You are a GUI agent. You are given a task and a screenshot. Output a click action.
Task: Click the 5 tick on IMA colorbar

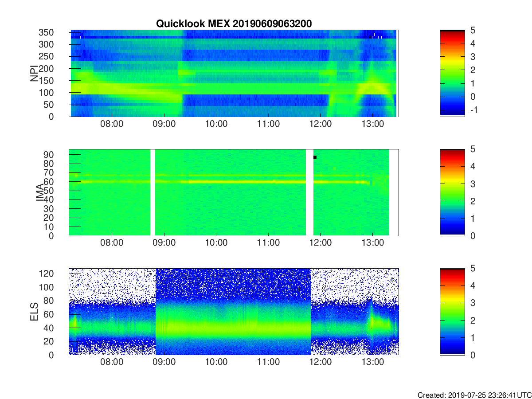pos(472,149)
